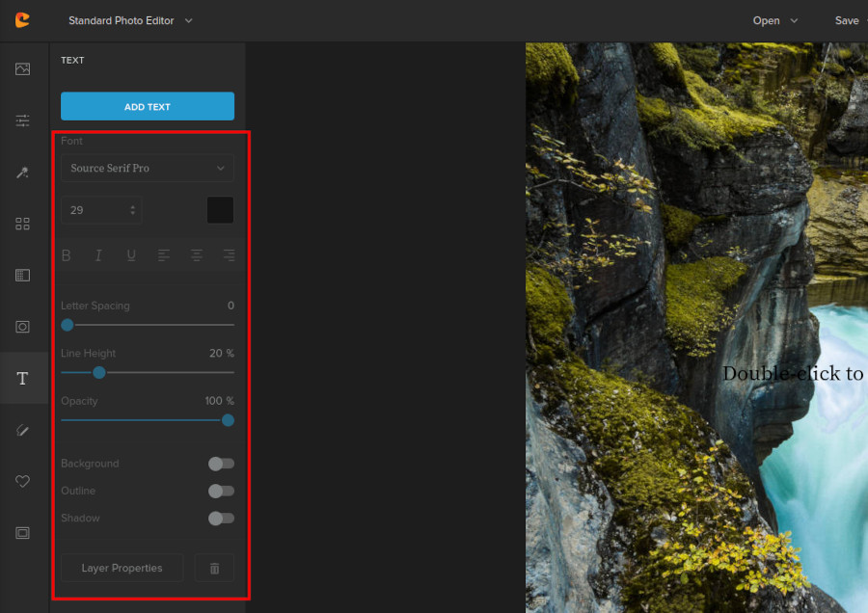Select the Edit panel icon
868x613 pixels.
[x=23, y=68]
